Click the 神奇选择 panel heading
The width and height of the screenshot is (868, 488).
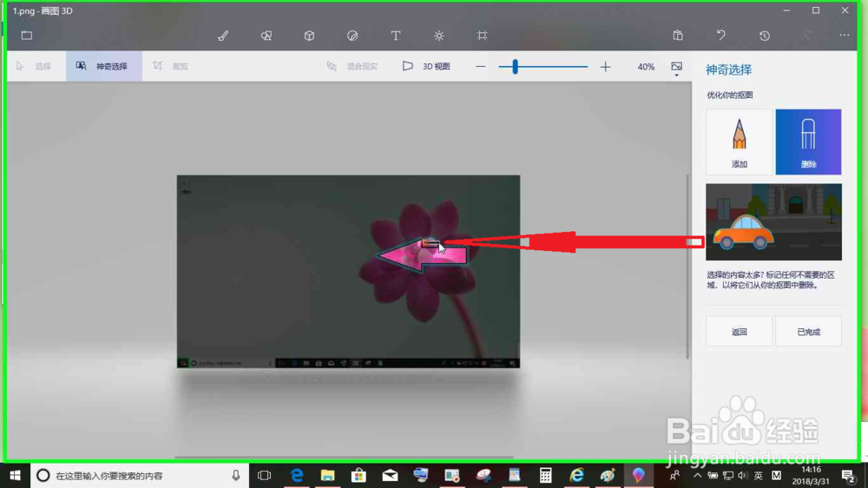728,69
